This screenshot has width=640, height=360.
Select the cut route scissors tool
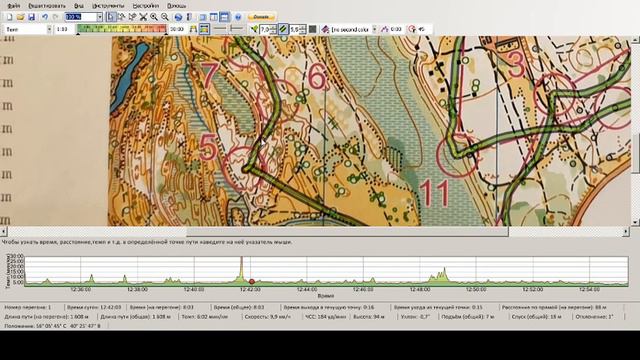[143, 17]
